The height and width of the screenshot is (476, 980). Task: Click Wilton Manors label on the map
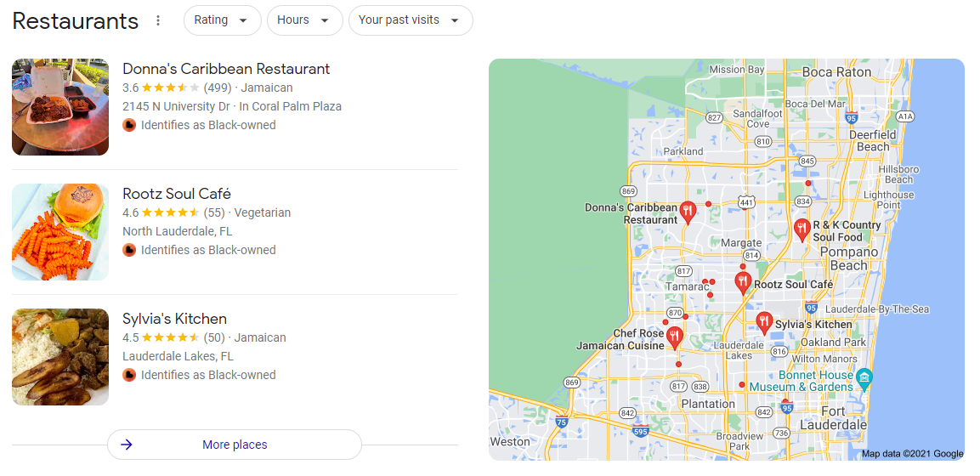pyautogui.click(x=824, y=360)
